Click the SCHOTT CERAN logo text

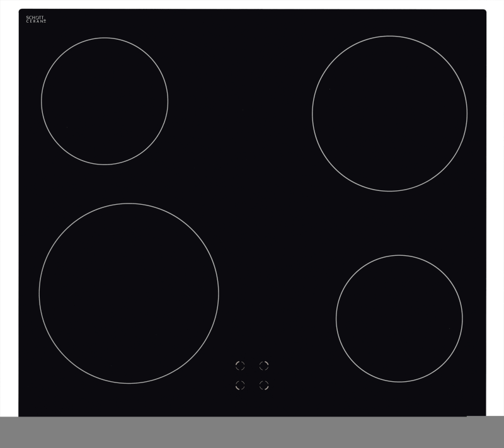coord(36,20)
